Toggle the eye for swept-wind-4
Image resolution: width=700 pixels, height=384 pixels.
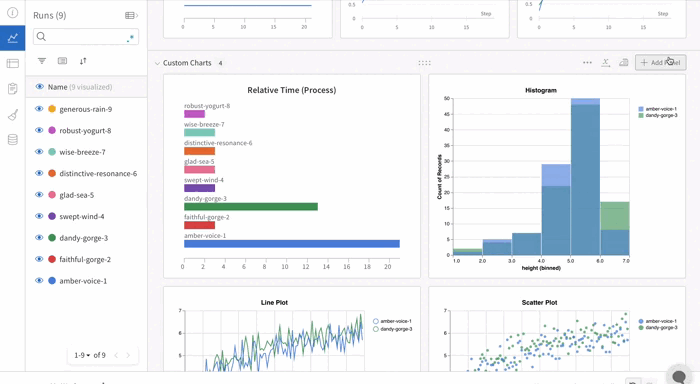click(x=39, y=216)
